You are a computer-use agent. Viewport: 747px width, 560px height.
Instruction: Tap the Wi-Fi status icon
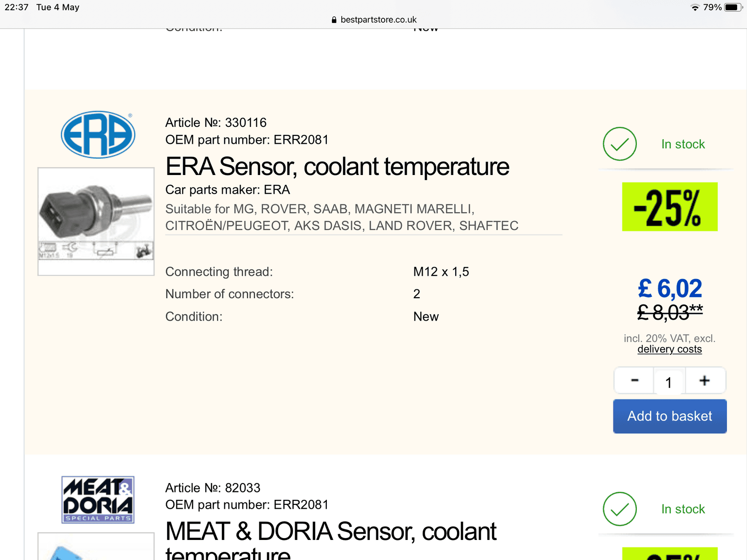pos(695,7)
